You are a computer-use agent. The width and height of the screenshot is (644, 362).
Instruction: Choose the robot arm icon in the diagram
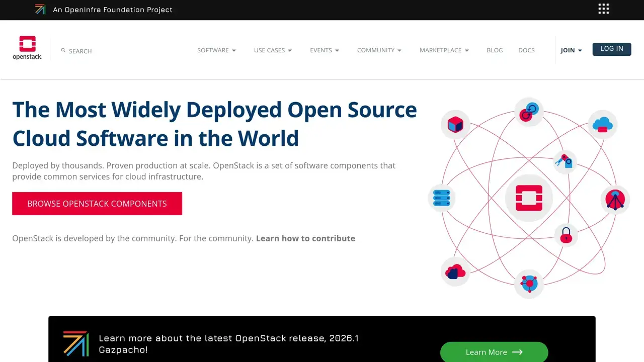pyautogui.click(x=564, y=162)
